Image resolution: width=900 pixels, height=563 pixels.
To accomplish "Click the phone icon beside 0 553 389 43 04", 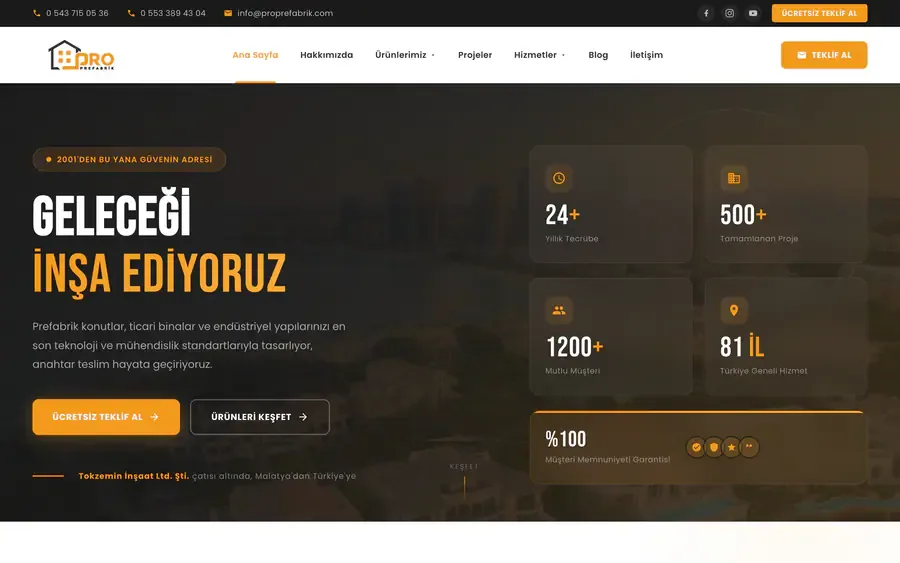I will [131, 13].
